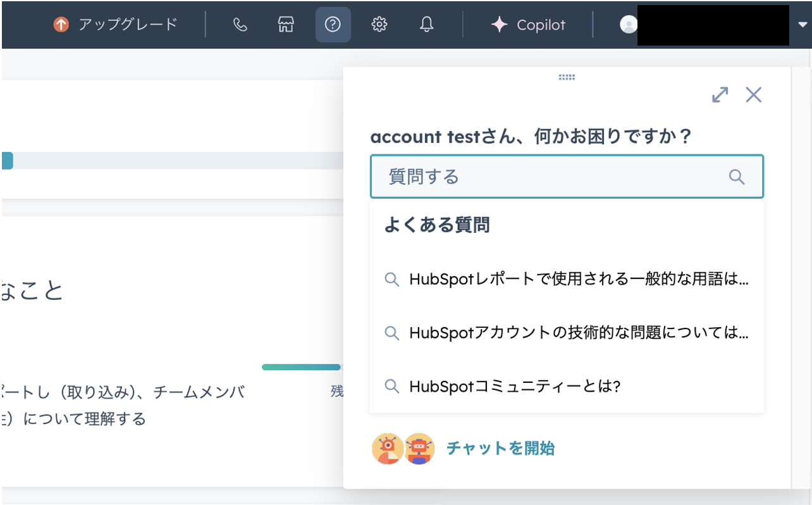Viewport: 812px width, 505px height.
Task: Focus the 質問する search field
Action: 567,177
